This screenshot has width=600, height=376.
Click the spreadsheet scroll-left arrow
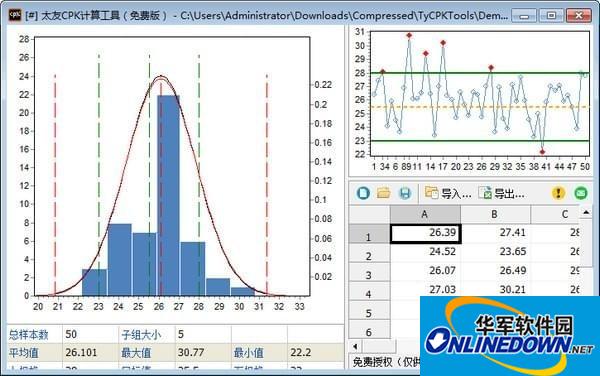tap(355, 347)
